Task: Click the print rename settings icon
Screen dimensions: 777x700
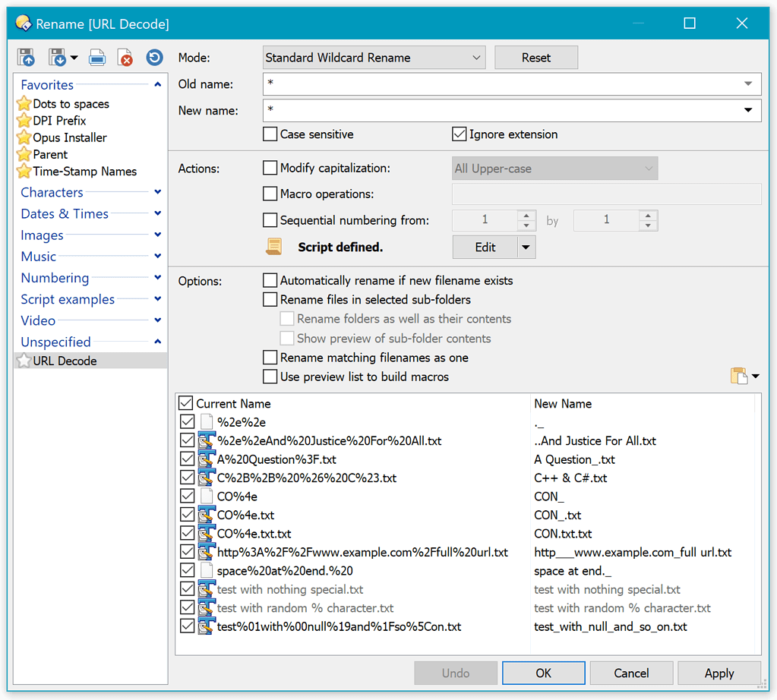Action: pos(97,57)
